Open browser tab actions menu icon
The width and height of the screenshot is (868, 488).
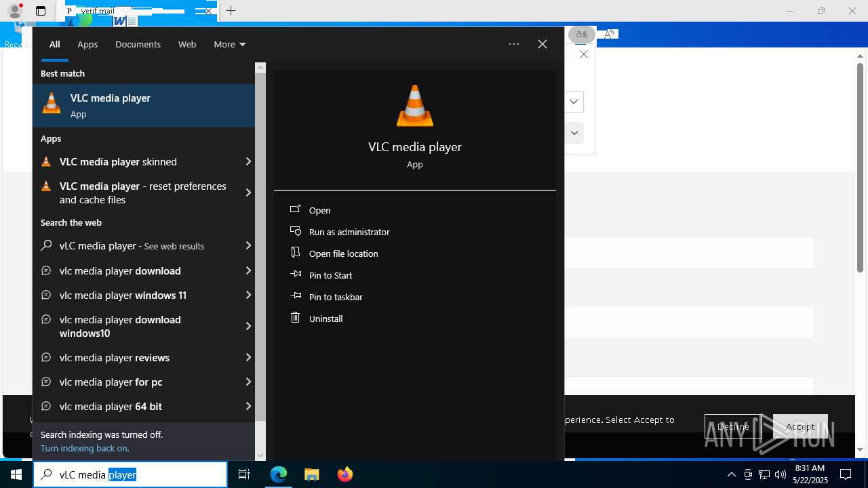tap(41, 11)
